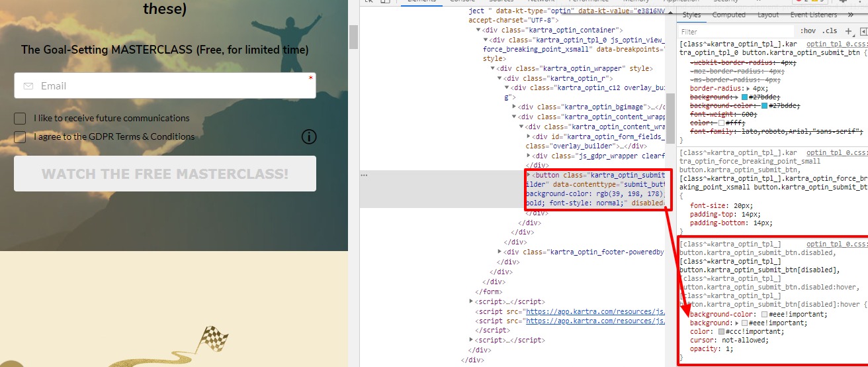
Task: Open second app.kartra.com script src link
Action: pyautogui.click(x=594, y=321)
